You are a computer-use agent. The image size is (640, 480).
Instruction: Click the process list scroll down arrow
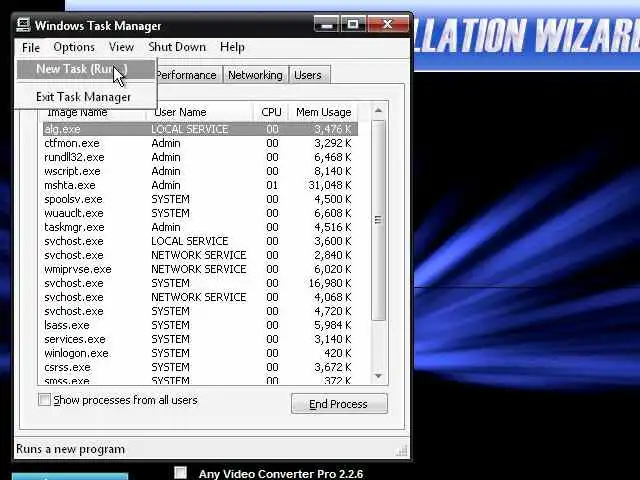point(378,376)
